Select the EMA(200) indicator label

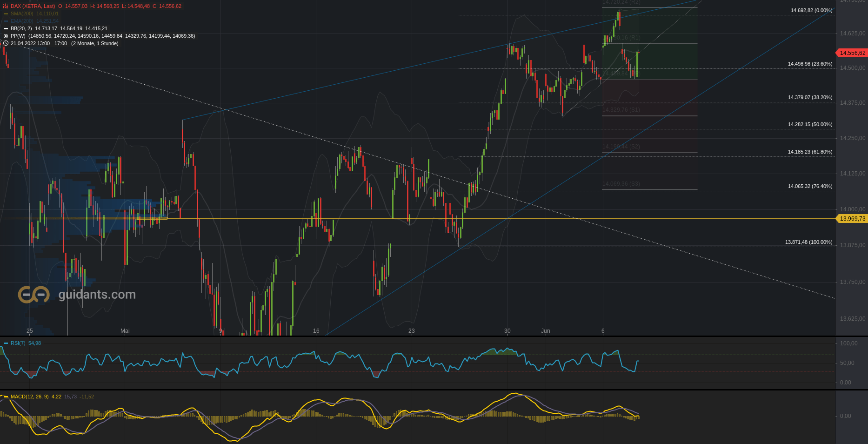(22, 21)
